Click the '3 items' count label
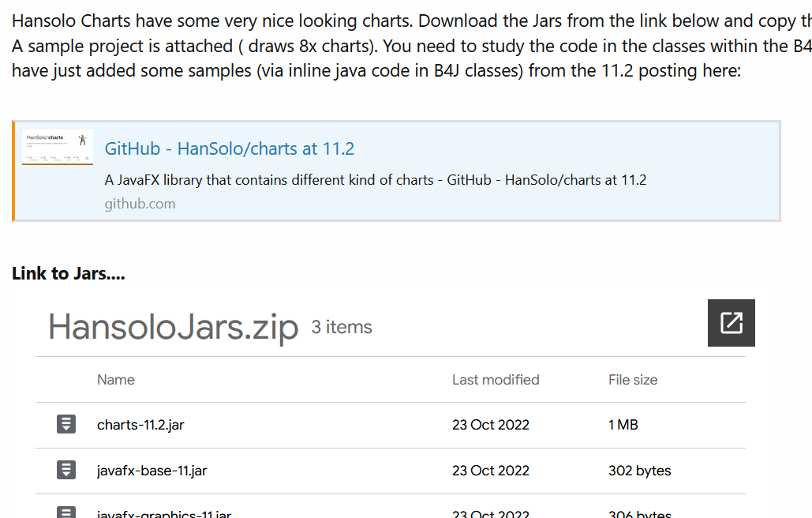Screen dimensions: 812x518 pyautogui.click(x=342, y=327)
